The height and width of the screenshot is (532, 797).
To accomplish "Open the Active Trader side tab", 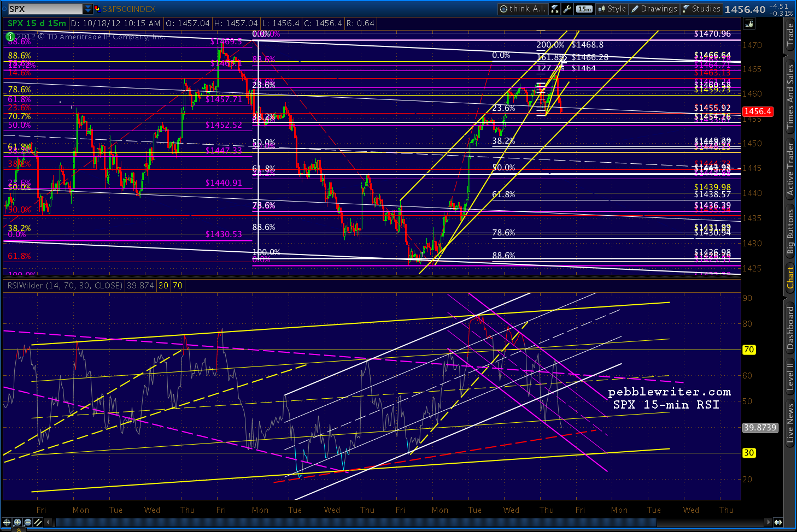I will point(790,169).
